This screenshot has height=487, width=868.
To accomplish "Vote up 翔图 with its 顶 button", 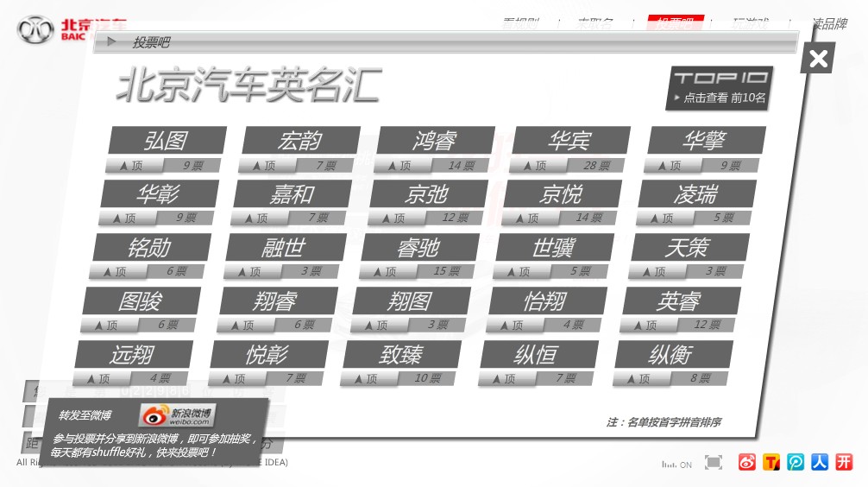I will tap(379, 326).
